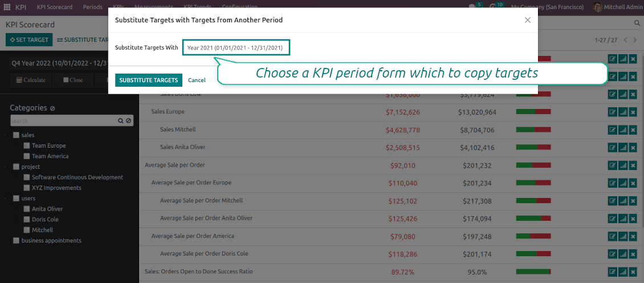Viewport: 644px width, 283px height.
Task: Tick the Team Europe checkbox
Action: [27, 146]
